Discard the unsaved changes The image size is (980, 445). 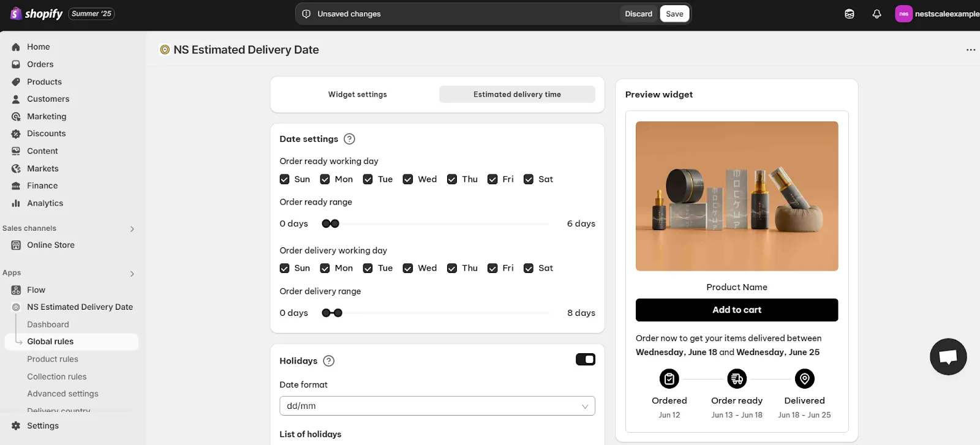(x=639, y=13)
